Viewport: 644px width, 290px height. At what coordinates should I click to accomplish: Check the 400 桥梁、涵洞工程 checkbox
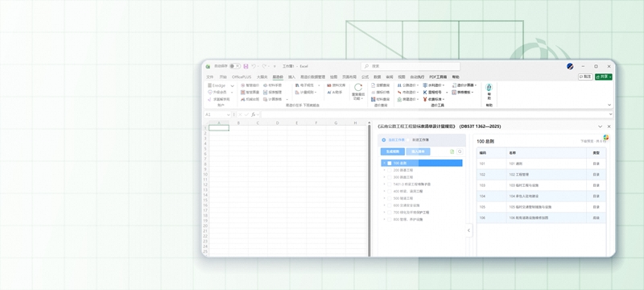click(x=390, y=191)
